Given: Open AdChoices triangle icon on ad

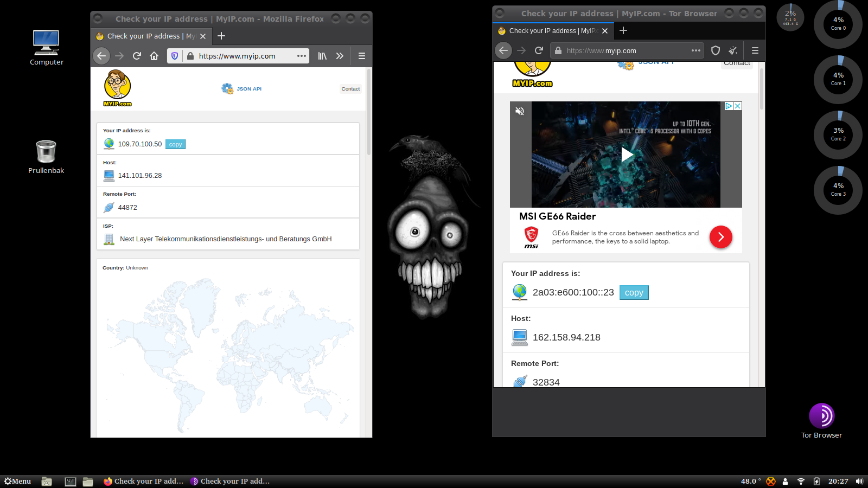Looking at the screenshot, I should 729,106.
